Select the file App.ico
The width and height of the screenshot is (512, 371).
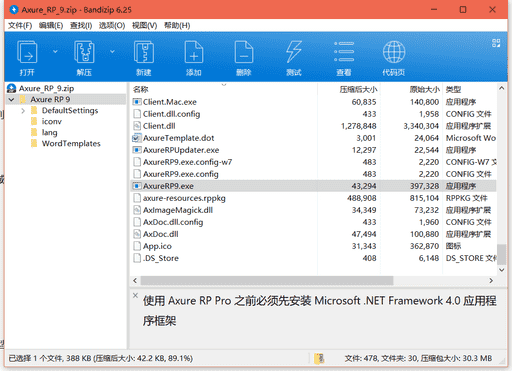pyautogui.click(x=157, y=246)
